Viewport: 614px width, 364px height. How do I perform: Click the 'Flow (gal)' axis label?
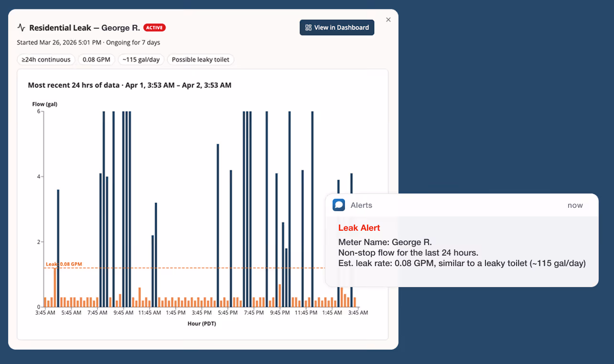[44, 104]
